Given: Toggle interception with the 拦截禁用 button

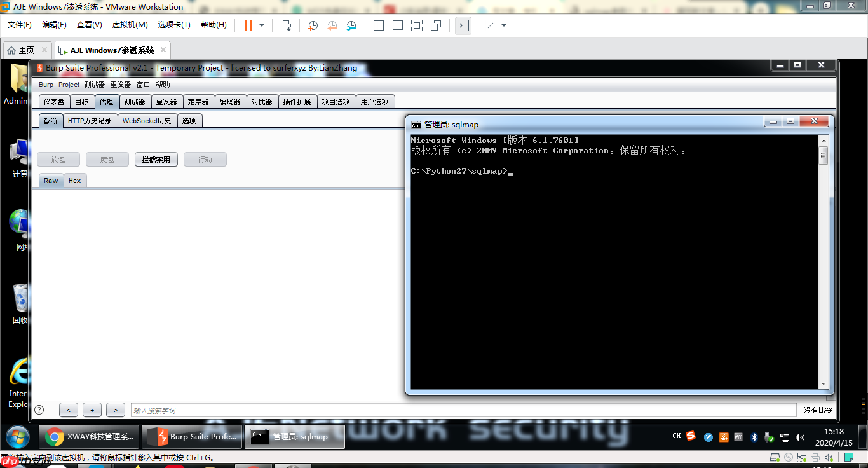Looking at the screenshot, I should click(x=156, y=159).
